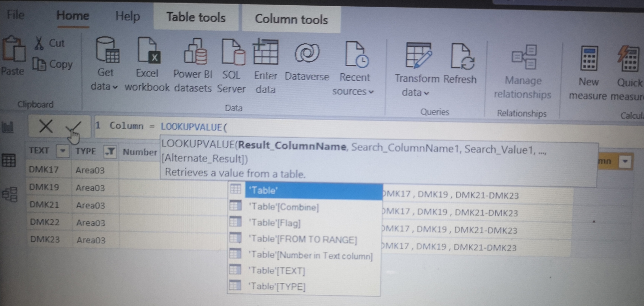This screenshot has height=306, width=644.
Task: Open Power BI datasets
Action: pyautogui.click(x=193, y=66)
